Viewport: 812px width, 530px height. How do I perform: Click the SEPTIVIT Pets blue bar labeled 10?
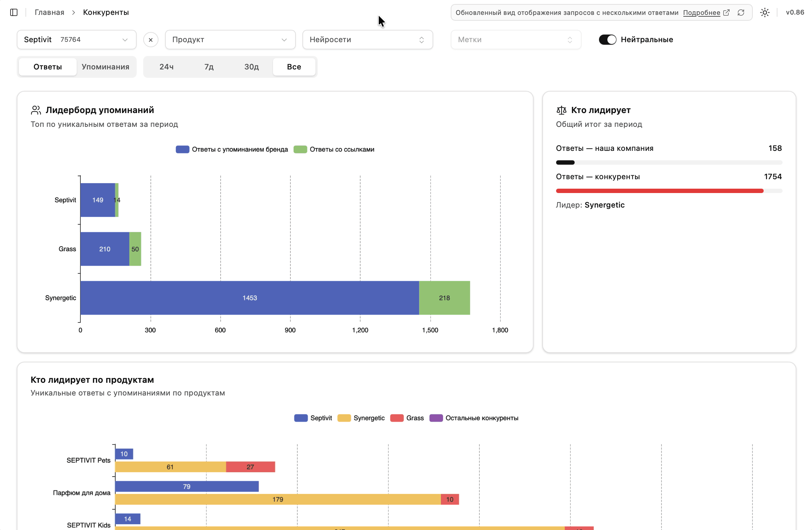coord(124,454)
